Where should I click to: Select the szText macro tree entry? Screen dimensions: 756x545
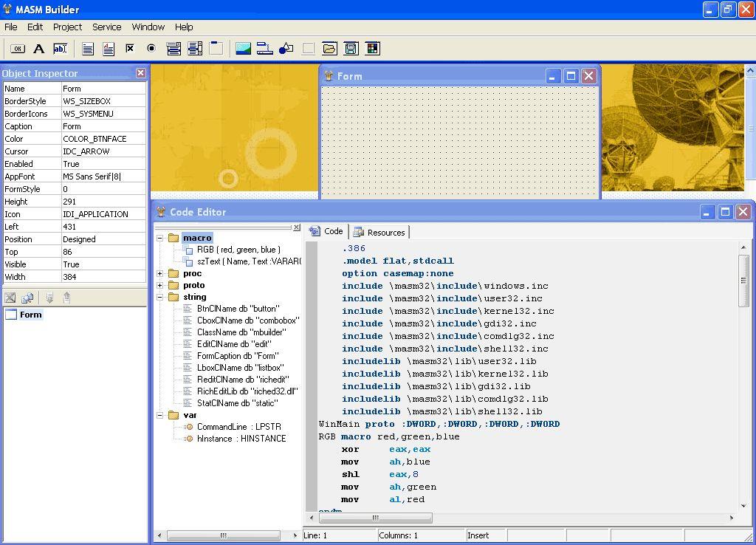[249, 261]
